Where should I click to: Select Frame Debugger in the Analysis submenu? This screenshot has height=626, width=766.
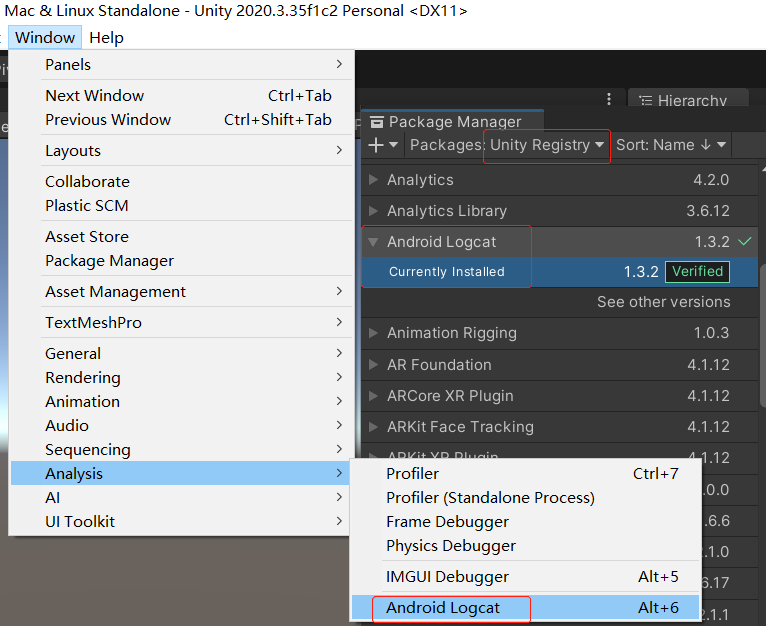[x=447, y=522]
